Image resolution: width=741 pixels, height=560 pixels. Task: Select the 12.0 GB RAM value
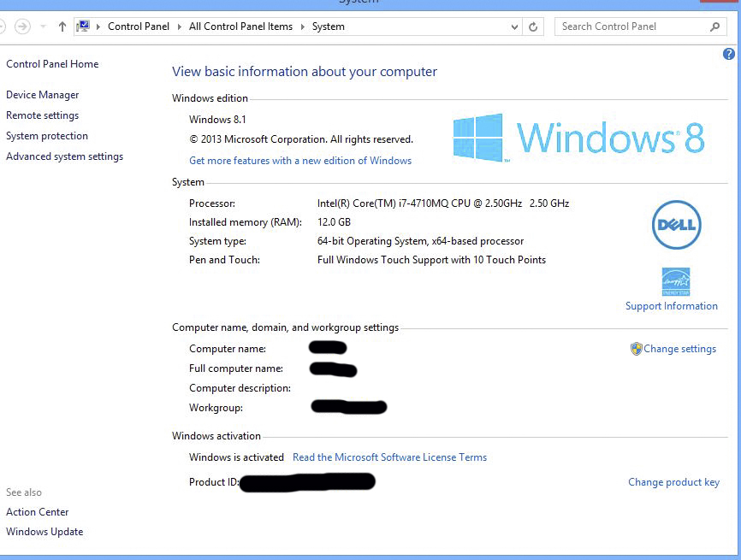(334, 222)
